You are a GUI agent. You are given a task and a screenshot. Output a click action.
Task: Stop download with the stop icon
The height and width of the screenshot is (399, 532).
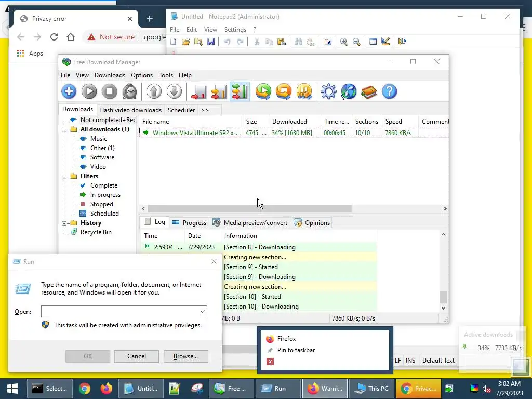pyautogui.click(x=110, y=91)
